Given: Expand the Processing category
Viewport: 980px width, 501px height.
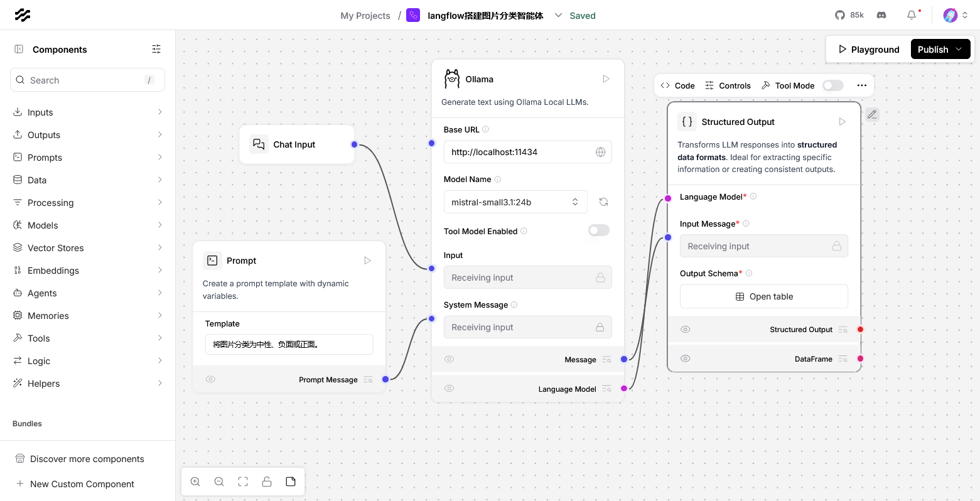Looking at the screenshot, I should point(88,203).
